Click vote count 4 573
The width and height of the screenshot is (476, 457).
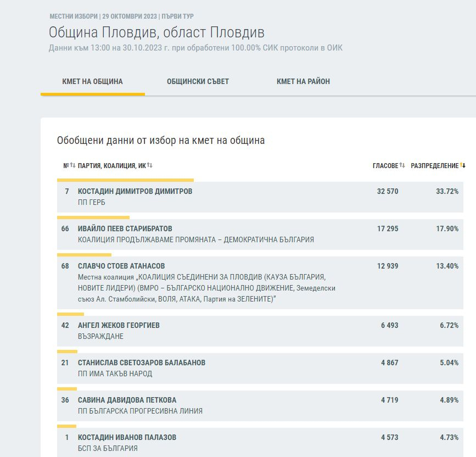(389, 437)
